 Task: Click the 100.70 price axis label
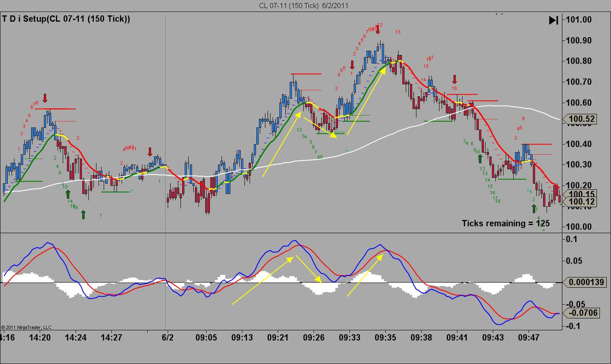pyautogui.click(x=579, y=82)
